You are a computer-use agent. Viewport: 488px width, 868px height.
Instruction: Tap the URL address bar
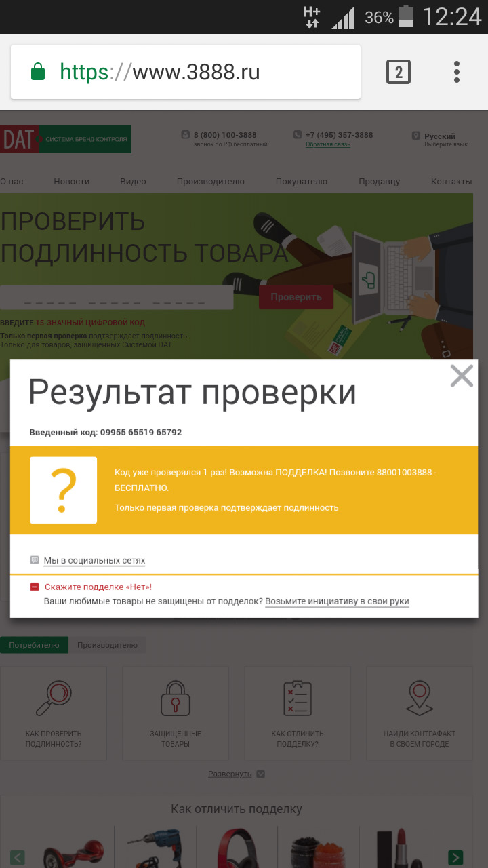click(186, 72)
